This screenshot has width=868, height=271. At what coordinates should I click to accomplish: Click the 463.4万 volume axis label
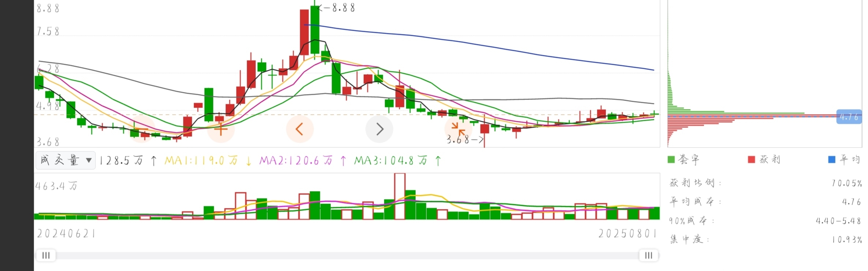pos(56,186)
